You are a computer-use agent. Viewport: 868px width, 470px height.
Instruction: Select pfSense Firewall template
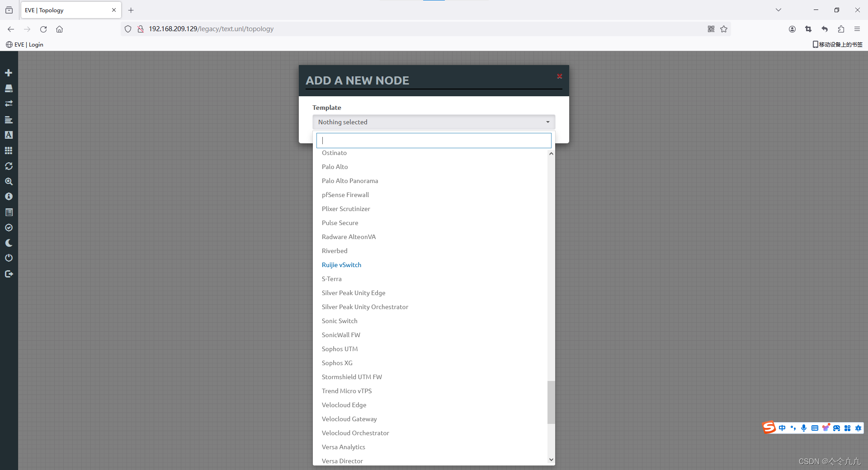(x=430, y=195)
